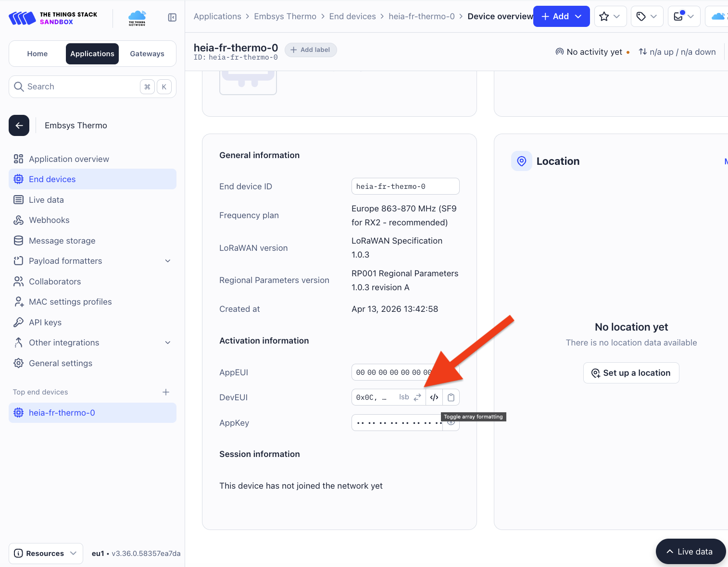Open the Webhooks sidebar item
This screenshot has height=567, width=728.
coord(49,220)
